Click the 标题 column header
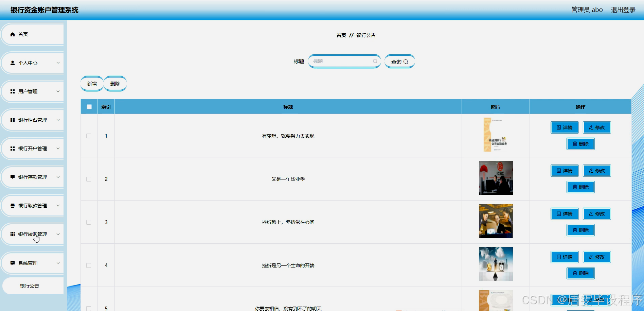644x311 pixels. click(288, 107)
